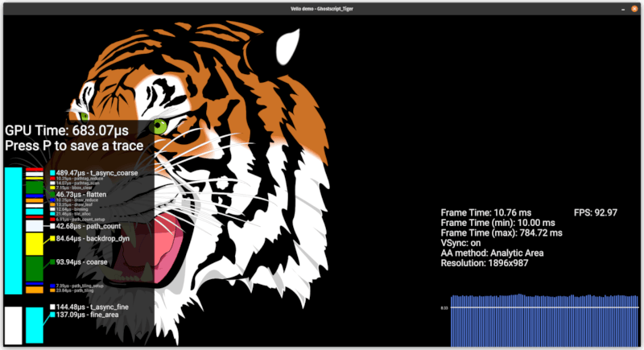The width and height of the screenshot is (644, 350).
Task: Select the "6.91µs - path_count_setup" entry
Action: [80, 220]
